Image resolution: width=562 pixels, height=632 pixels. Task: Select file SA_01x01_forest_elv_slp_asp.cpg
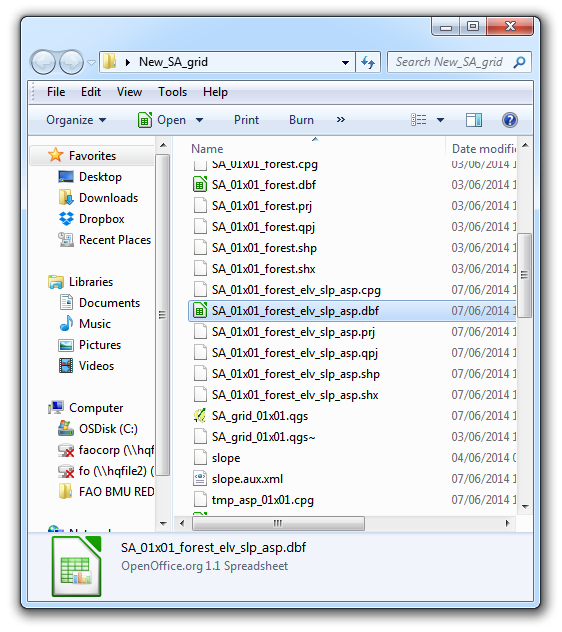(296, 290)
